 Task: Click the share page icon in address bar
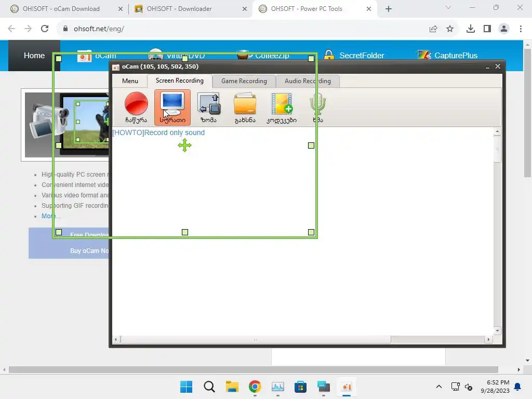tap(433, 29)
